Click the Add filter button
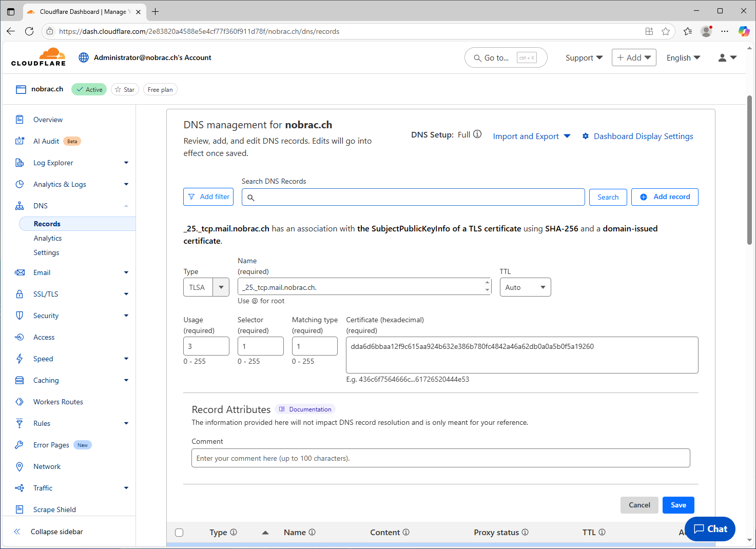 click(208, 197)
